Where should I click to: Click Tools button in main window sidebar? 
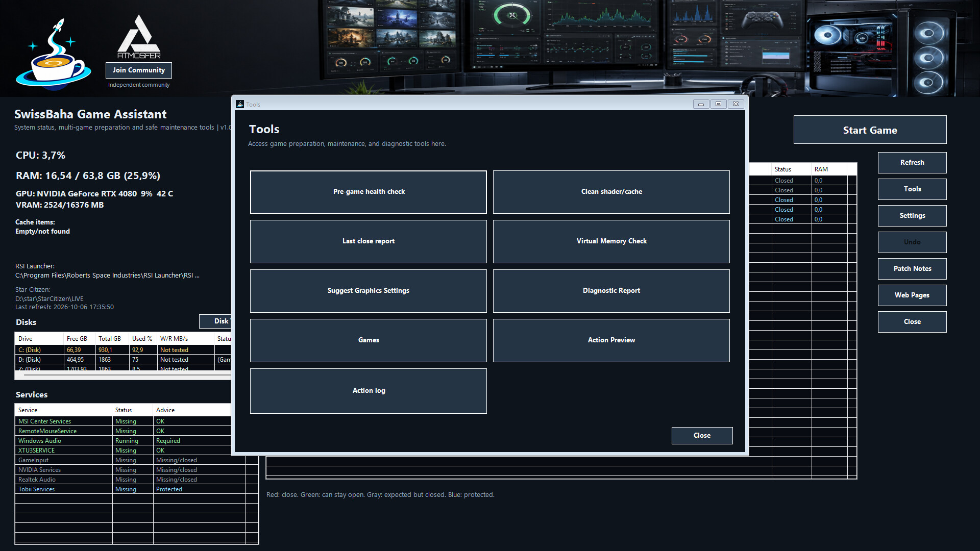click(912, 189)
